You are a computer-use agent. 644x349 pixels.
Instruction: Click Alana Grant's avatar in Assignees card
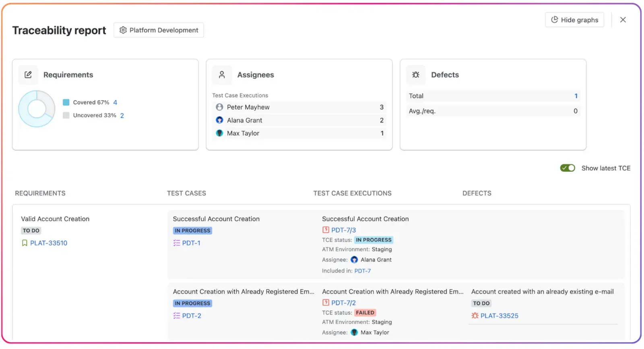(x=219, y=120)
